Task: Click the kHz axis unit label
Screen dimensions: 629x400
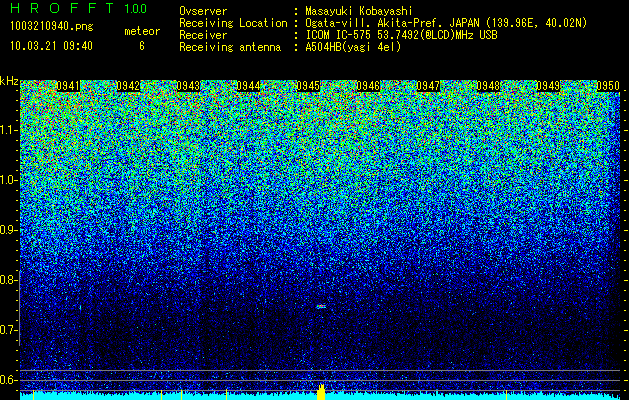Action: pos(9,81)
